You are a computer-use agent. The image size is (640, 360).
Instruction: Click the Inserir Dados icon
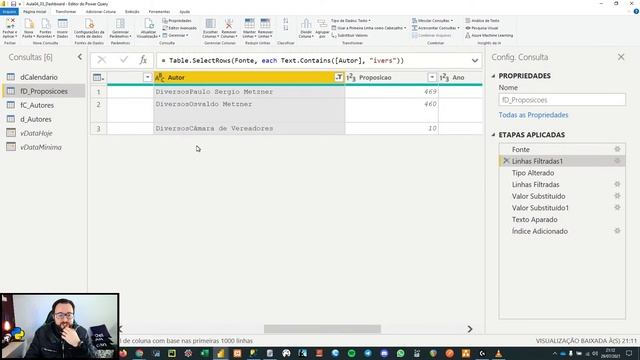(x=62, y=24)
